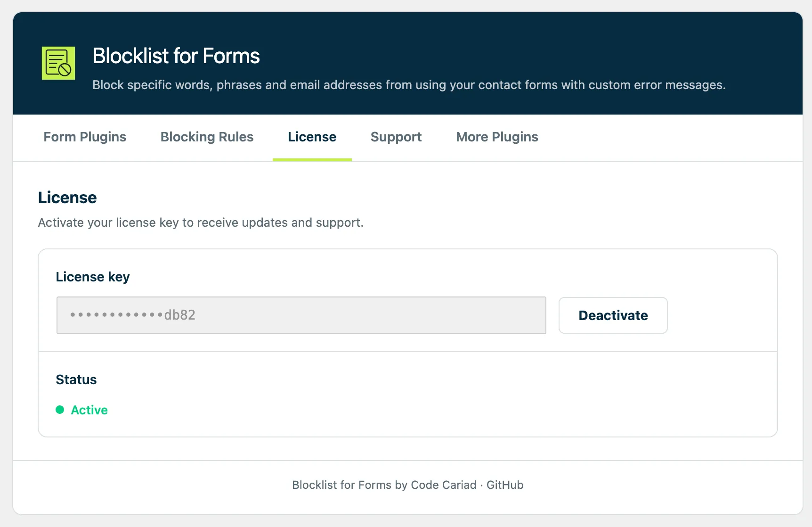Image resolution: width=812 pixels, height=527 pixels.
Task: Open the More Plugins tab
Action: pos(497,137)
